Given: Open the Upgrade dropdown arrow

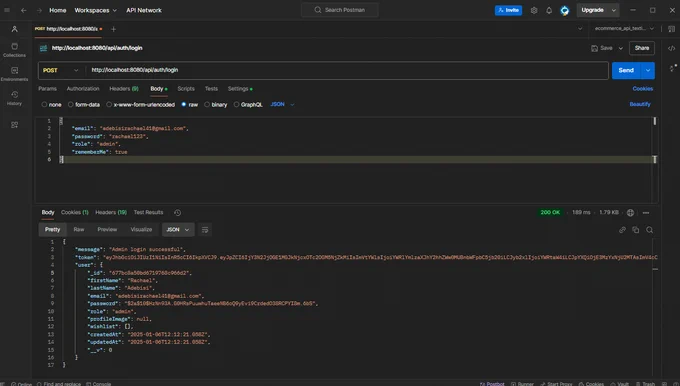Looking at the screenshot, I should (614, 10).
